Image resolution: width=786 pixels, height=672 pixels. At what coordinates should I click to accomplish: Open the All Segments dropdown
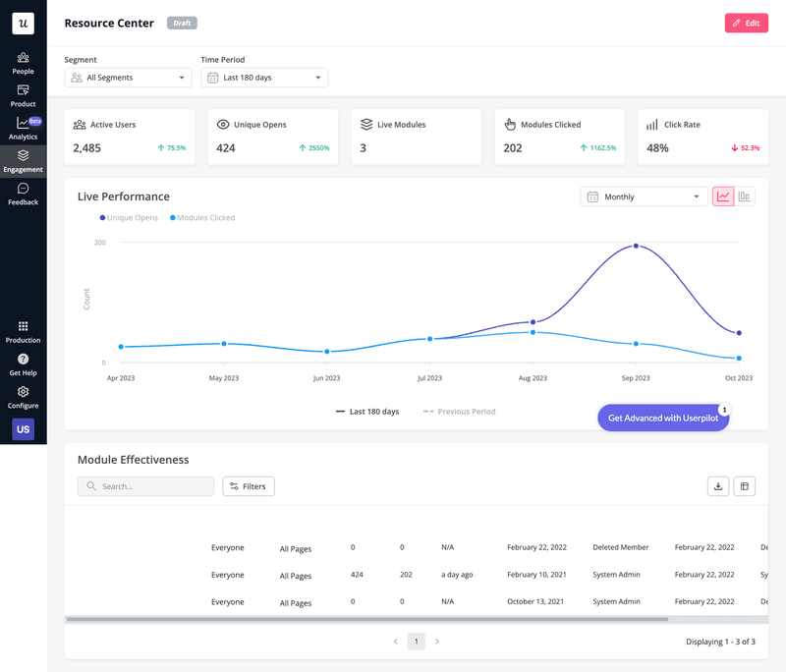tap(128, 77)
